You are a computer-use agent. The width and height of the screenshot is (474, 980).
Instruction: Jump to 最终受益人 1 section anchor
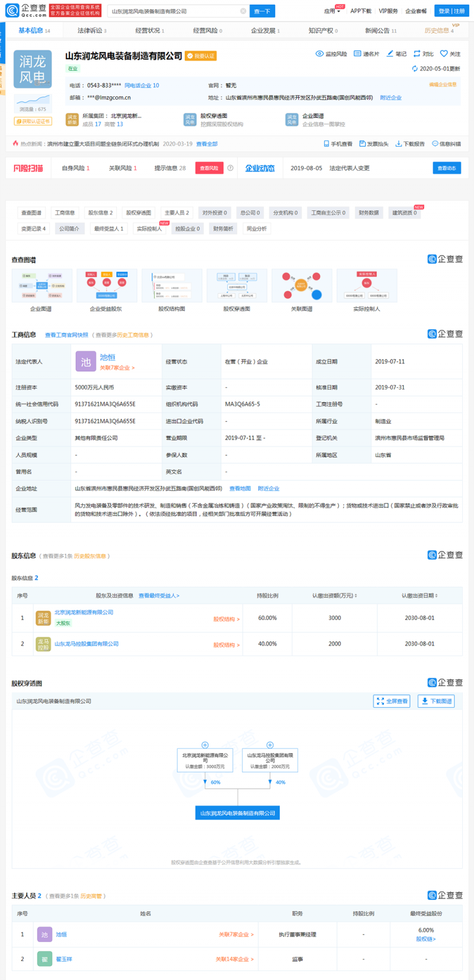point(108,229)
